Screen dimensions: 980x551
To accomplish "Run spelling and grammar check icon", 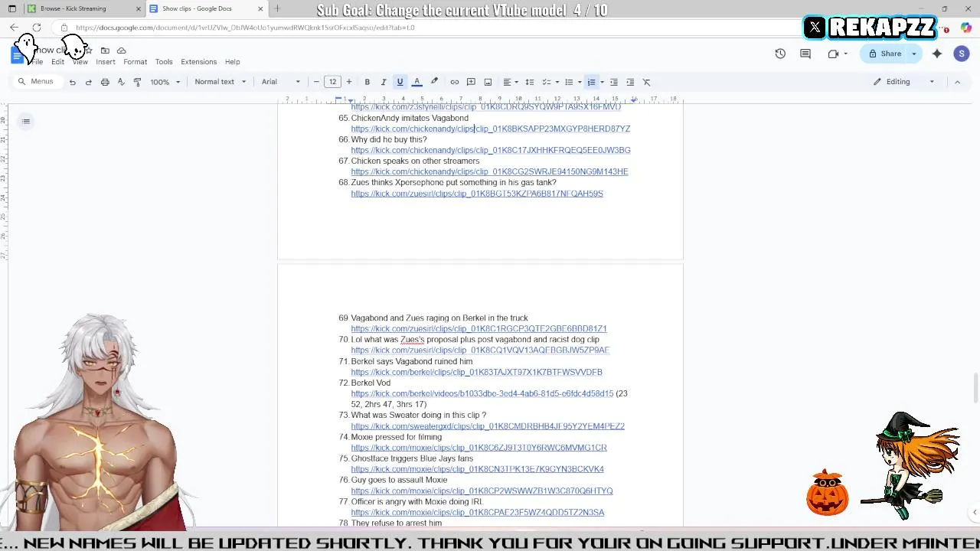I will tap(121, 82).
